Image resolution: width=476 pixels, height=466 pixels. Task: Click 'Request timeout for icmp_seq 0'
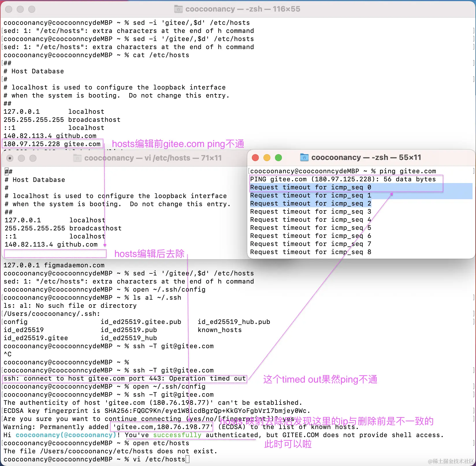[x=311, y=187]
